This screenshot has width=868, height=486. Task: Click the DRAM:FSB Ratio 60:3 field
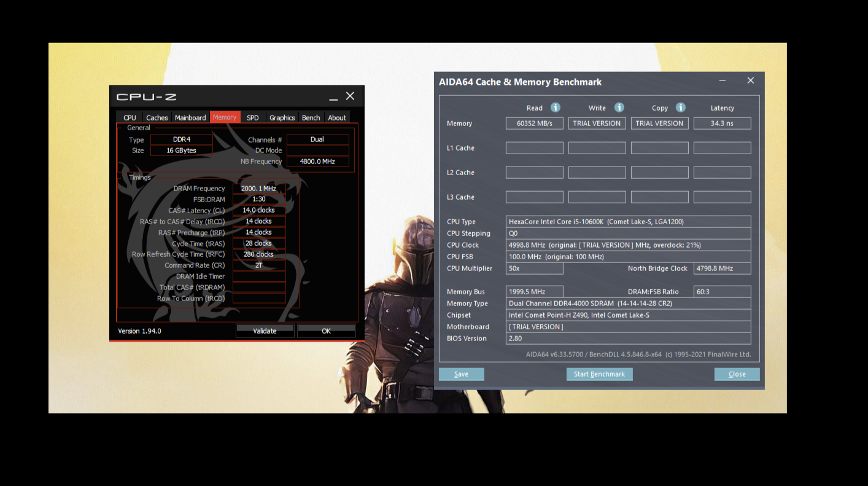click(x=723, y=292)
